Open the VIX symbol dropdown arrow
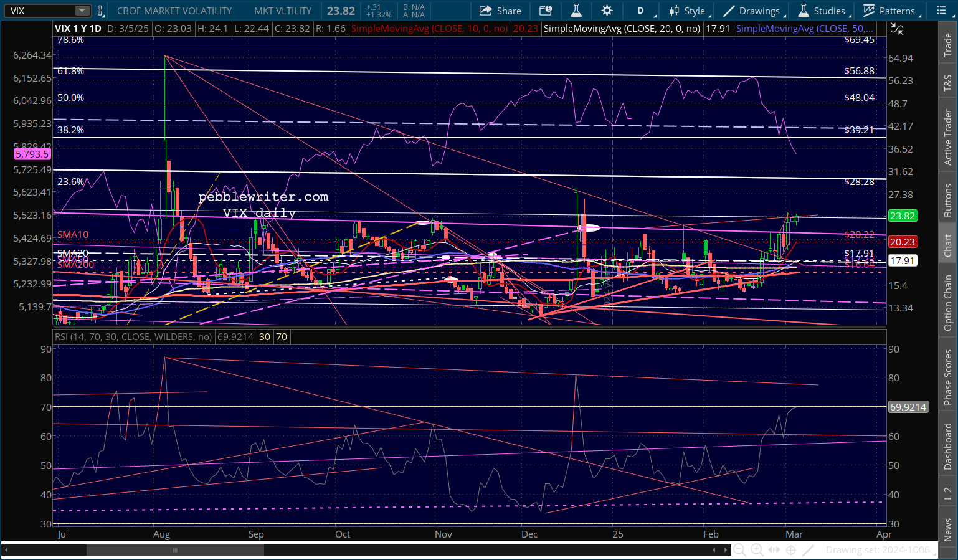Image resolution: width=958 pixels, height=560 pixels. pyautogui.click(x=82, y=11)
